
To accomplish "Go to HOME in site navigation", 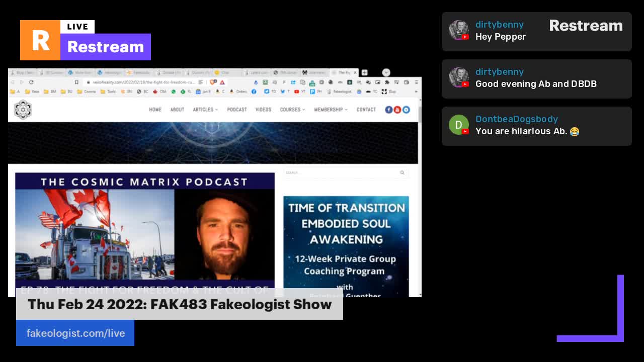I will click(155, 110).
